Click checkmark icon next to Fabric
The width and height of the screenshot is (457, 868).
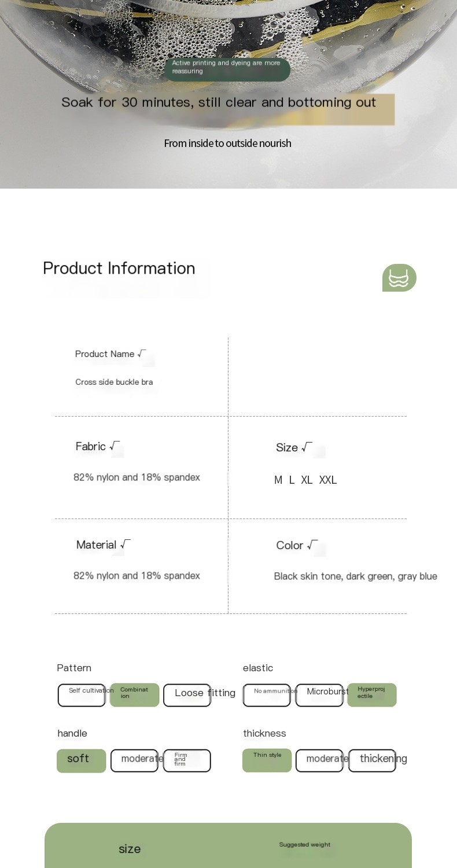(x=115, y=446)
